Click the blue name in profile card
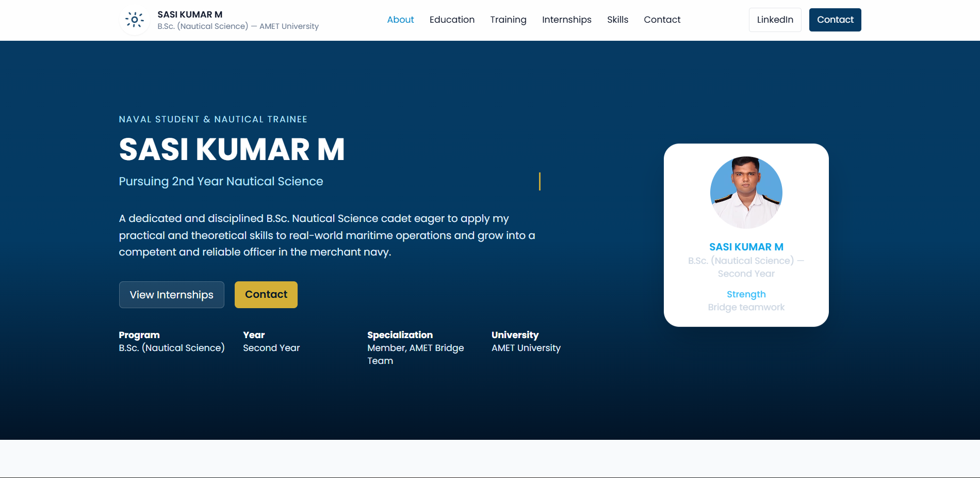This screenshot has height=478, width=980. (x=746, y=247)
